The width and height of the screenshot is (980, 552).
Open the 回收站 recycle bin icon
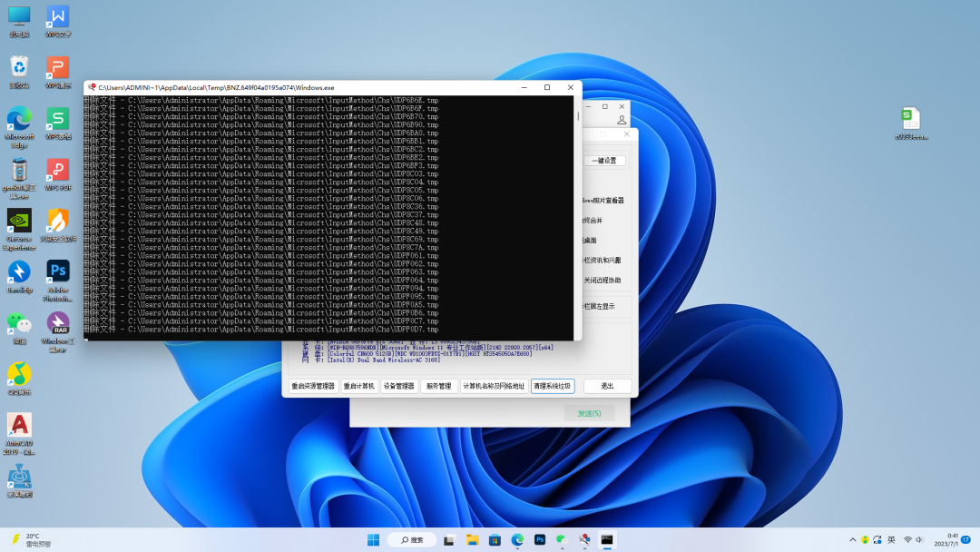coord(20,67)
